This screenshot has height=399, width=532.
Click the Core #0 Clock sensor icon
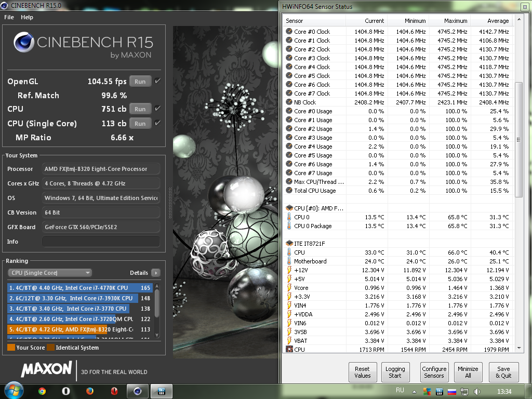click(x=289, y=31)
